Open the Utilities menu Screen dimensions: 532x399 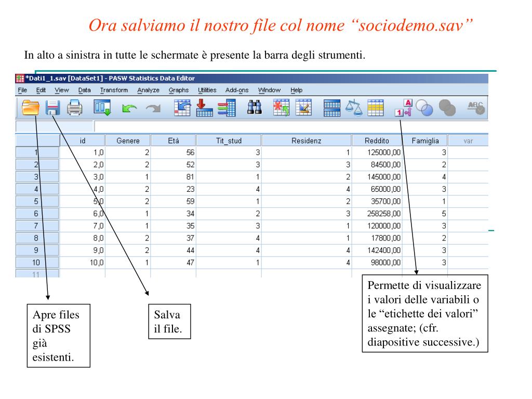click(207, 90)
